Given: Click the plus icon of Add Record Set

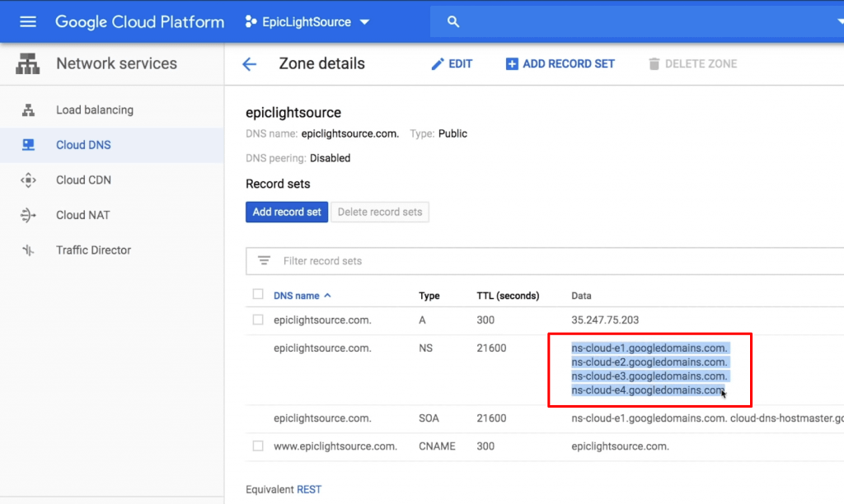Looking at the screenshot, I should pos(512,64).
